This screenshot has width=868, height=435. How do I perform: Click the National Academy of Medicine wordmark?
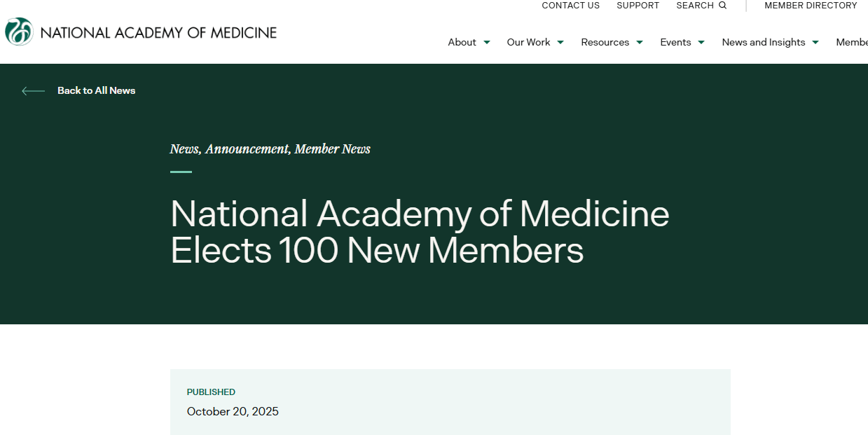pyautogui.click(x=159, y=33)
